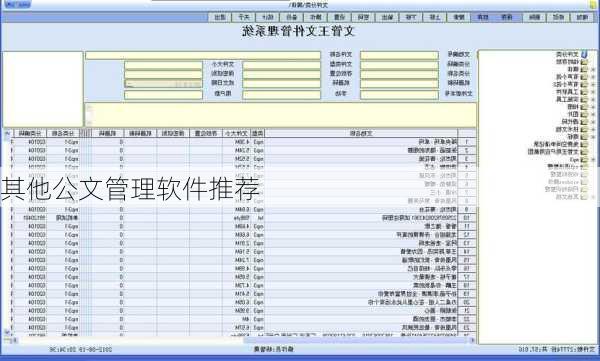Sort by the 柜架编码 column header
The height and width of the screenshot is (361, 600).
coord(140,133)
